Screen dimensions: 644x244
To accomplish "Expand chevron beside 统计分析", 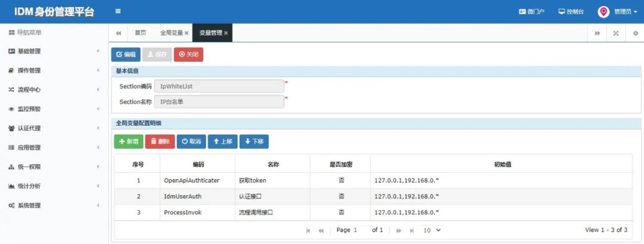I will 98,186.
